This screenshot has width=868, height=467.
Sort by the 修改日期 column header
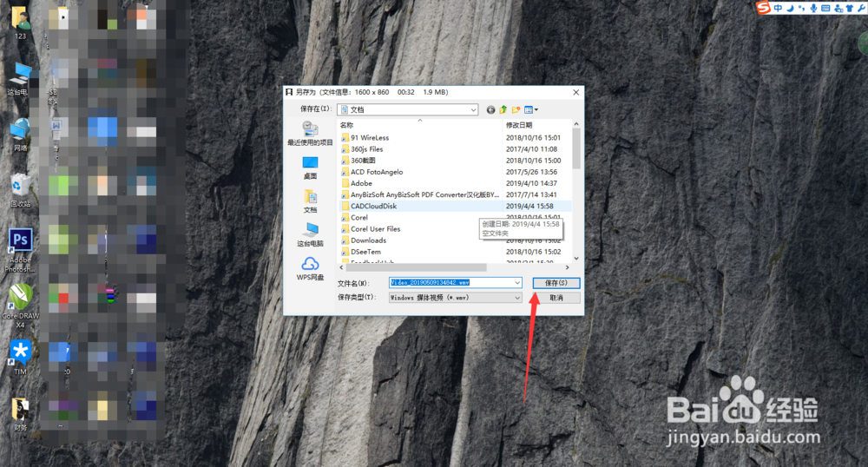pos(519,125)
